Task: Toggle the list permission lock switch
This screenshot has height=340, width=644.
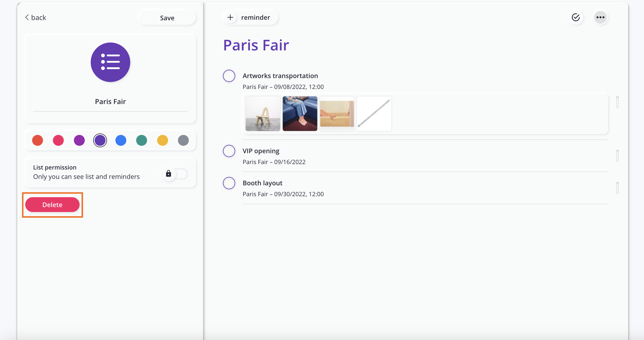Action: pyautogui.click(x=175, y=173)
